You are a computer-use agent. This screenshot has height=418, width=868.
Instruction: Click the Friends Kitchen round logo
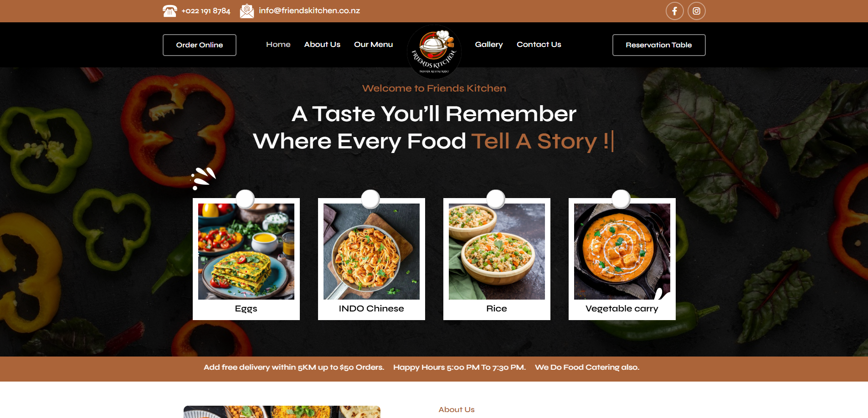434,51
